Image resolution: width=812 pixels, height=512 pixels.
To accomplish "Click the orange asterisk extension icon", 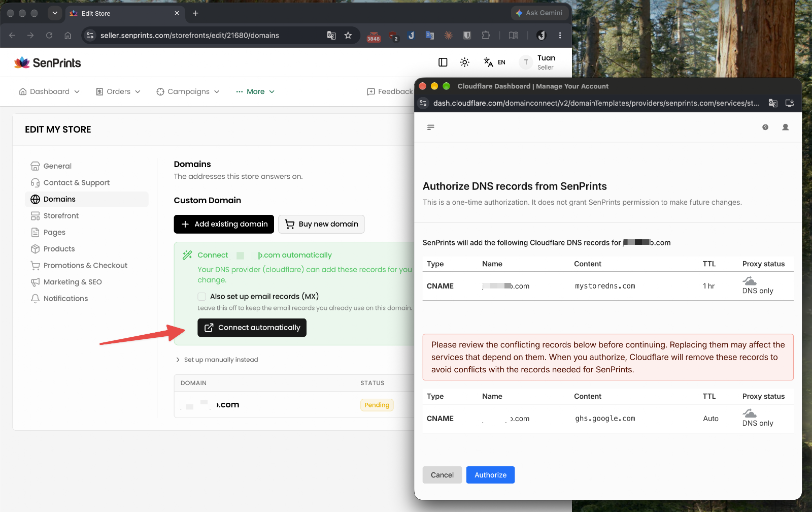I will (449, 36).
